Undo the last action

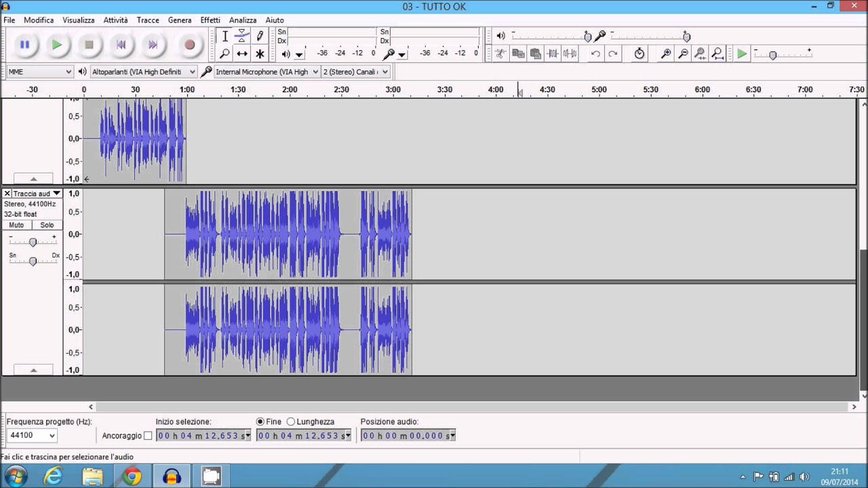click(x=595, y=54)
